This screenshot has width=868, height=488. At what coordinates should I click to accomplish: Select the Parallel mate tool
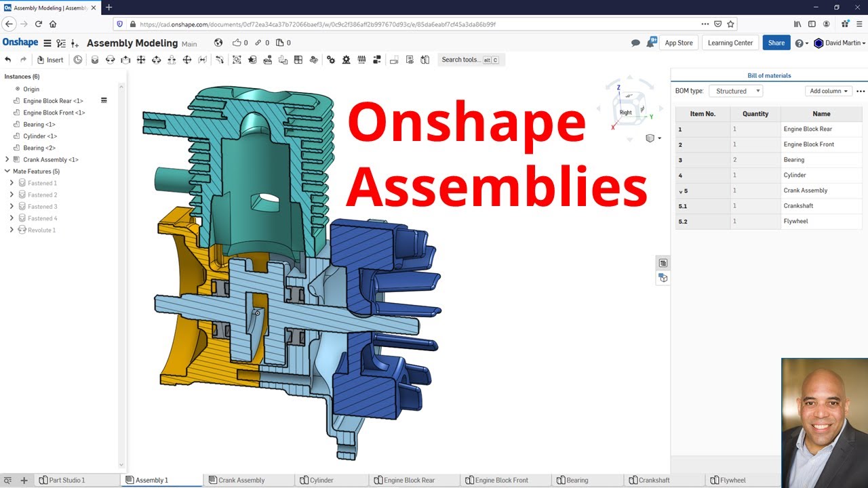pos(203,60)
